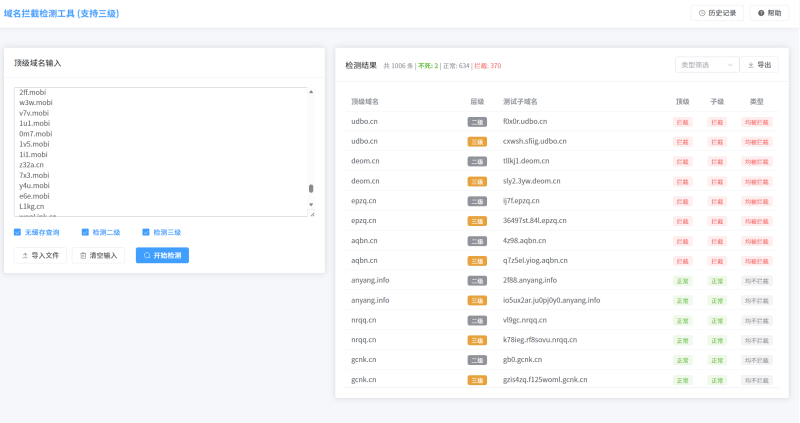Uncheck the 检测二级 checkbox

point(85,232)
